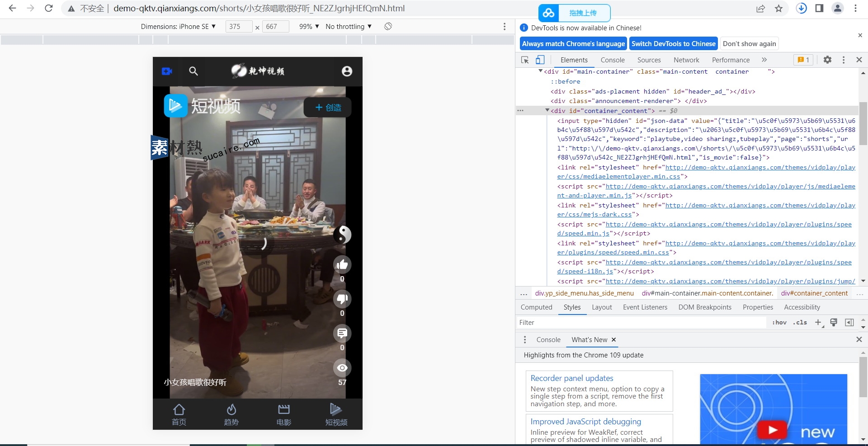Switch to the Elements panel tab
This screenshot has width=868, height=446.
click(574, 60)
